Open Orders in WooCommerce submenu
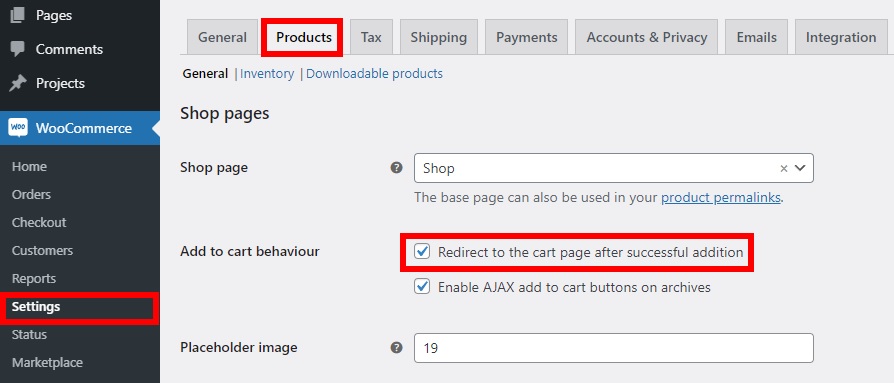 pos(31,194)
